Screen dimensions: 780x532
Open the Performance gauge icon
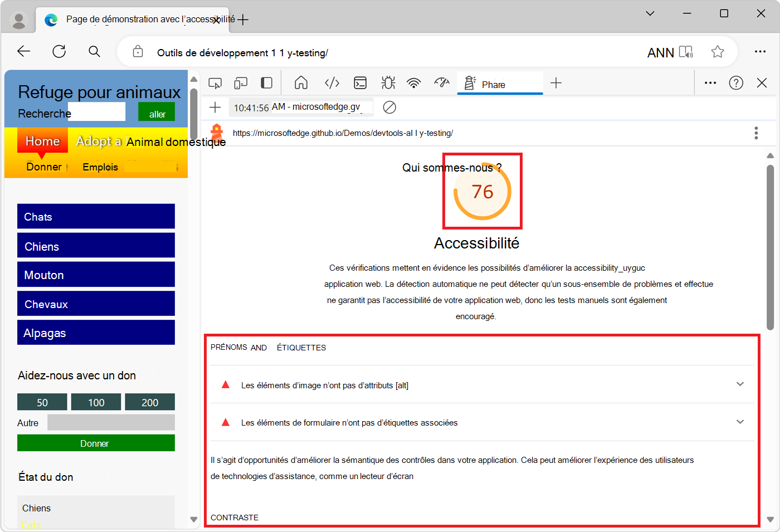pyautogui.click(x=441, y=82)
